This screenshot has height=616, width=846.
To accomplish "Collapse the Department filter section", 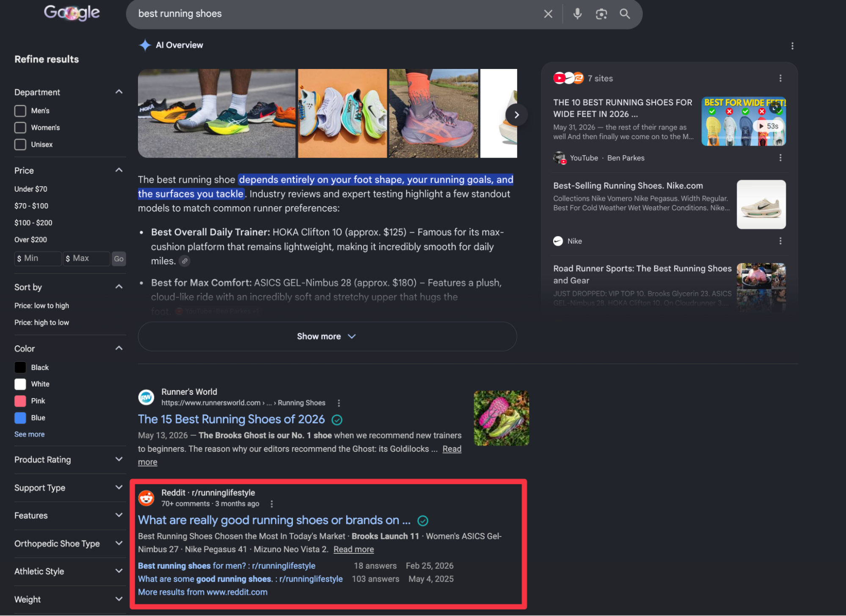I will (119, 92).
